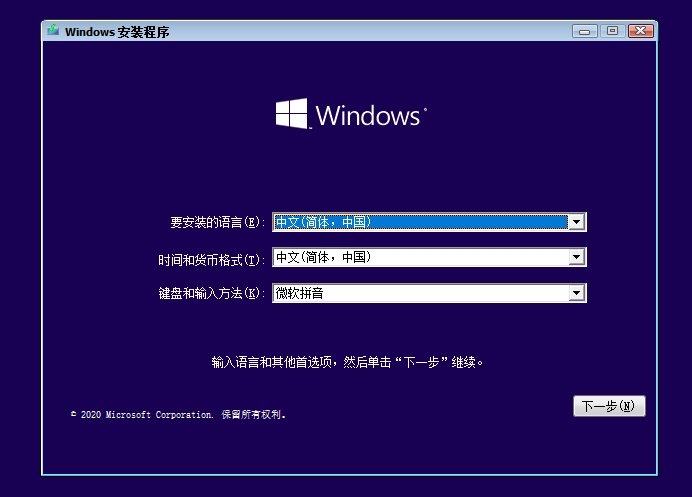Click the Windows Setup title bar icon
The width and height of the screenshot is (692, 497).
click(53, 30)
